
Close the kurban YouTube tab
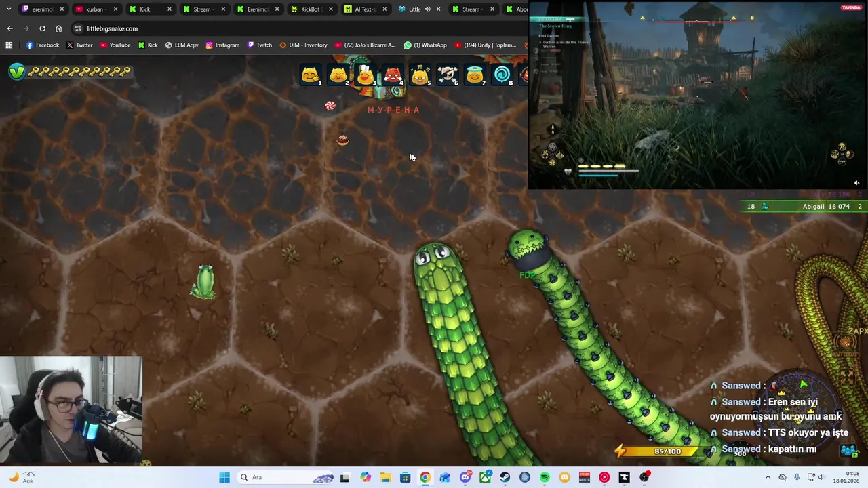tap(115, 9)
